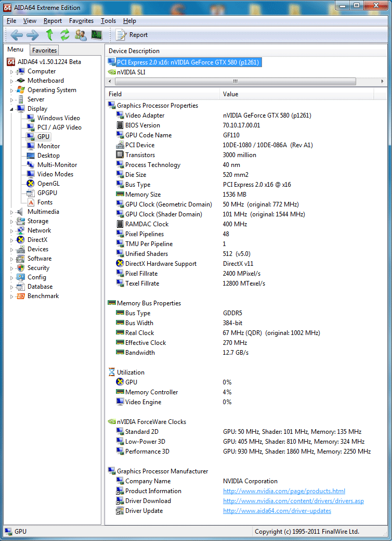Viewport: 392px width, 541px height.
Task: Click the Fonts icon in tree
Action: pyautogui.click(x=31, y=202)
